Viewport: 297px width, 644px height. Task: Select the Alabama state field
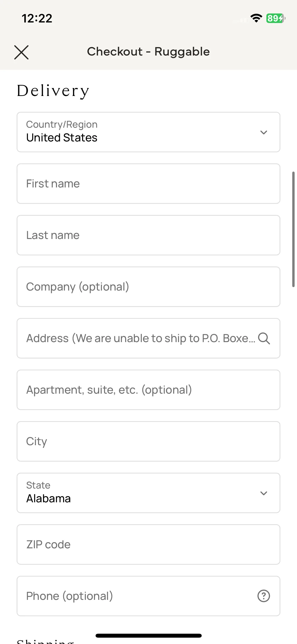(x=148, y=493)
